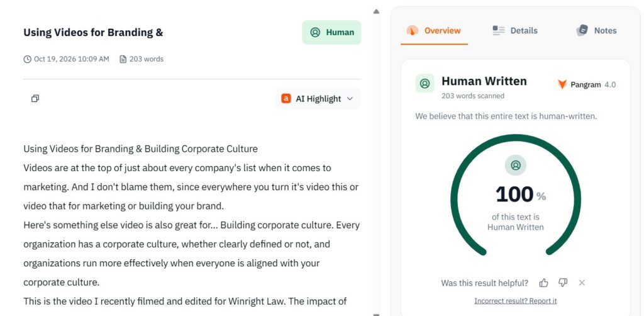The image size is (644, 316).
Task: Click the 'Winright Law' sentence in the text
Action: pos(185,302)
